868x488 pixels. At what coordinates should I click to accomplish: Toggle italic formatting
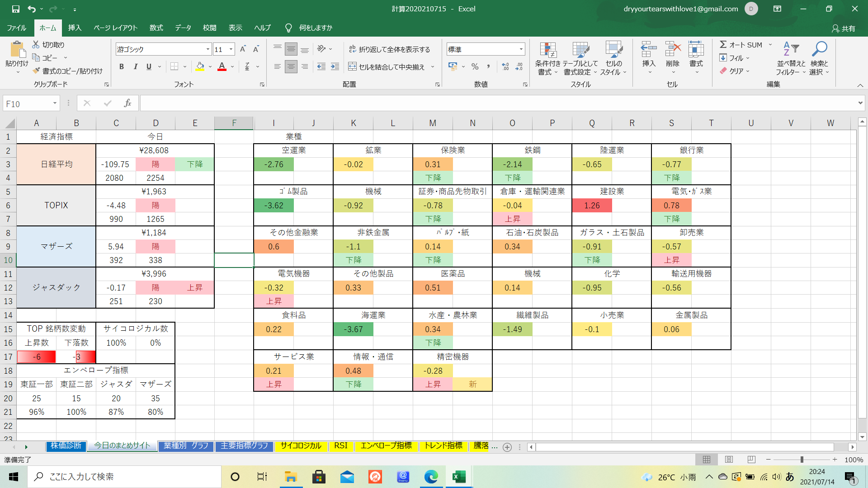tap(135, 67)
